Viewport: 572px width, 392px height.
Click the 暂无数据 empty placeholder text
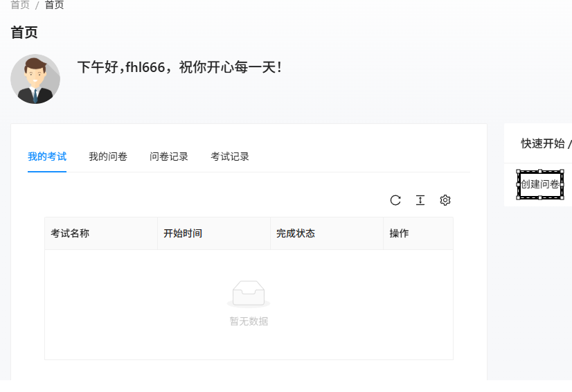(x=249, y=321)
